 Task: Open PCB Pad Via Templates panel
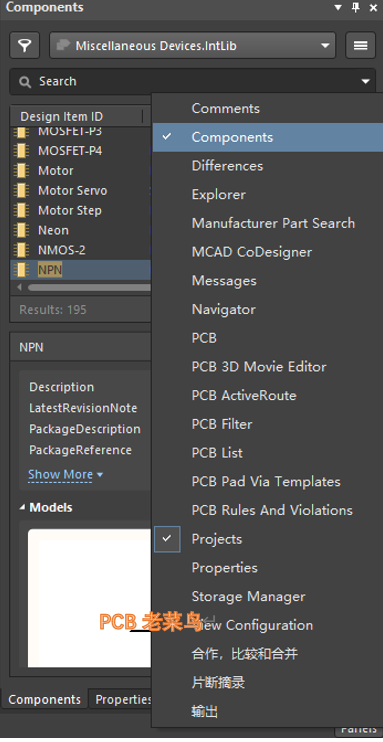267,482
